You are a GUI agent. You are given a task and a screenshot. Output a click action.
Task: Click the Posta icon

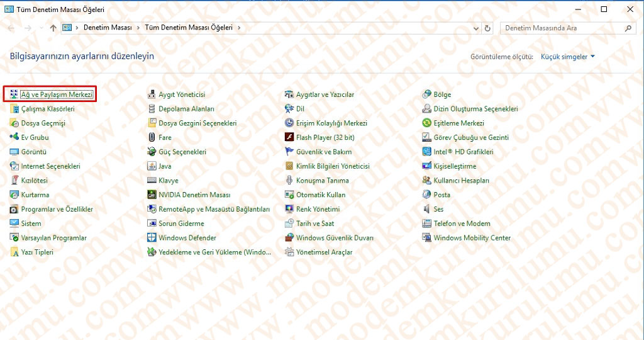[427, 195]
